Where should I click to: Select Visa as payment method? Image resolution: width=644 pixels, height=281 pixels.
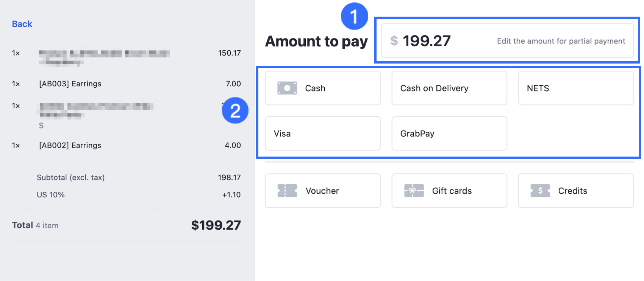[322, 134]
